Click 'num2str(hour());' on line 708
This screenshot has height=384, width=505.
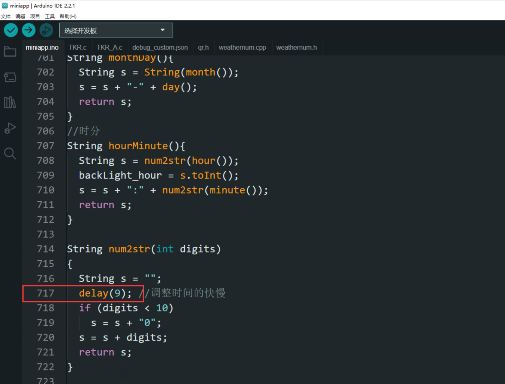coord(191,161)
